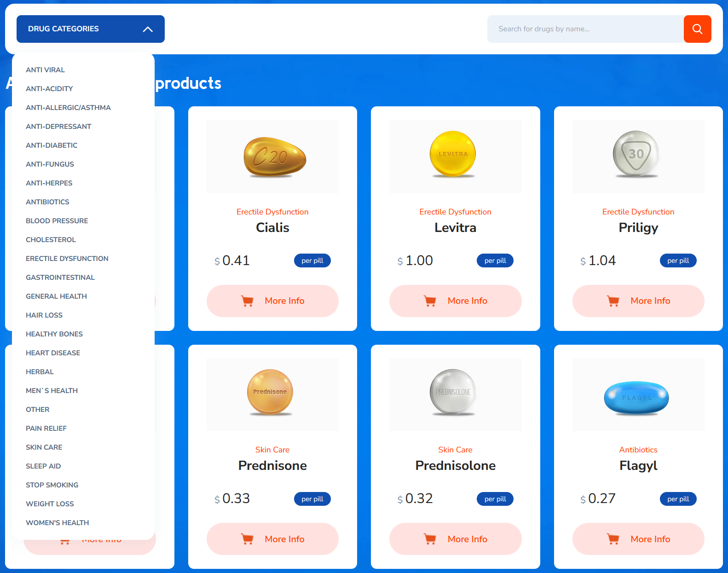The height and width of the screenshot is (573, 728).
Task: Open Men's Health category
Action: click(52, 391)
